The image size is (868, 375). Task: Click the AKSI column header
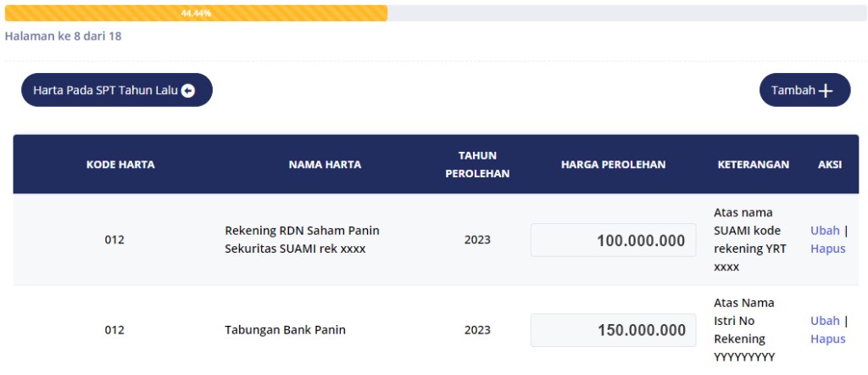click(x=829, y=165)
